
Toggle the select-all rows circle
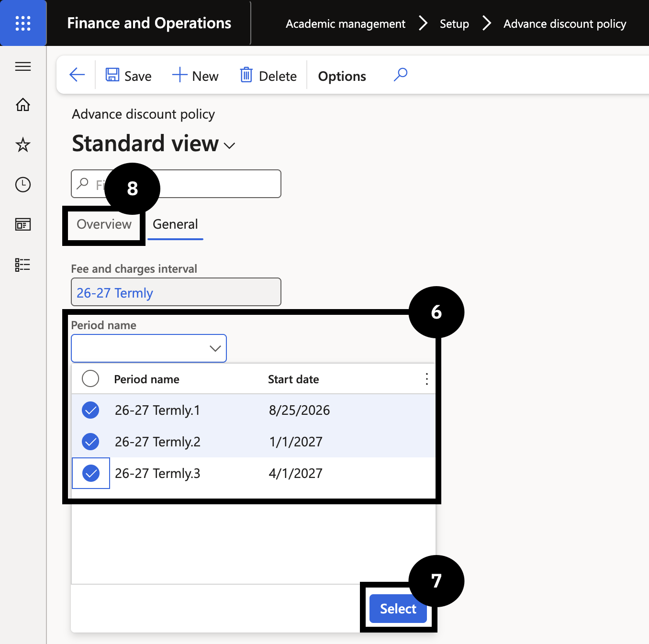point(90,378)
